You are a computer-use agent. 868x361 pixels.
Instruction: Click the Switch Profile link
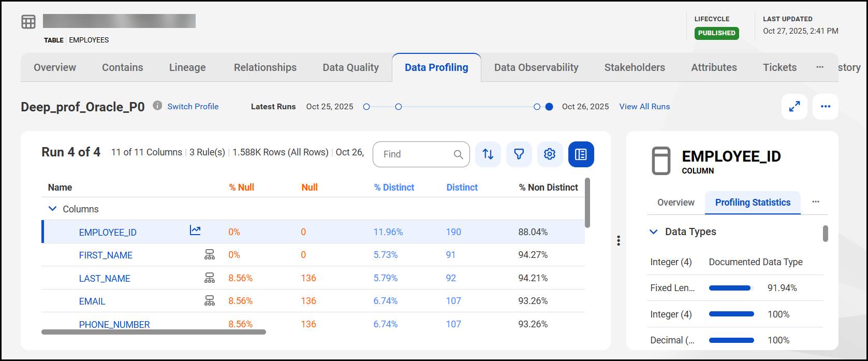coord(193,106)
